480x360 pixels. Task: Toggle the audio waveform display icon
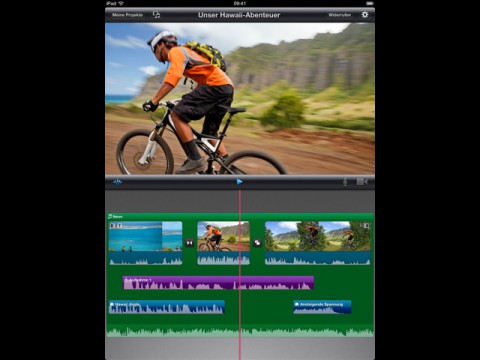(117, 182)
